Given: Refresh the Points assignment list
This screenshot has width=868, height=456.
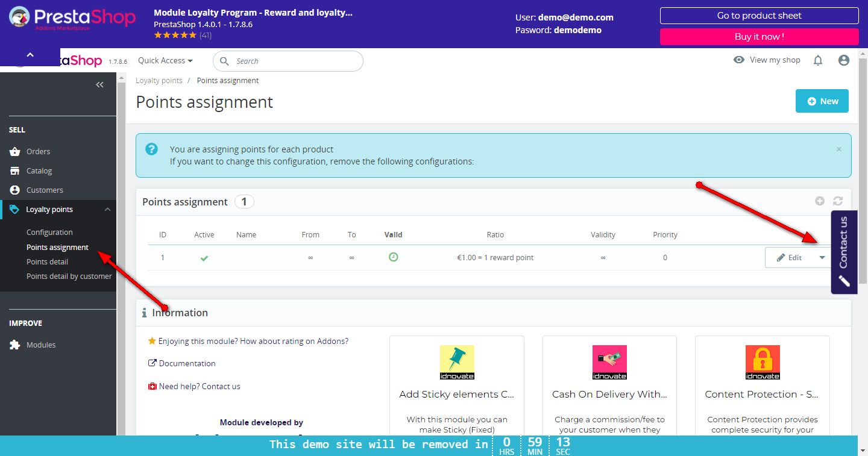Looking at the screenshot, I should pyautogui.click(x=838, y=201).
